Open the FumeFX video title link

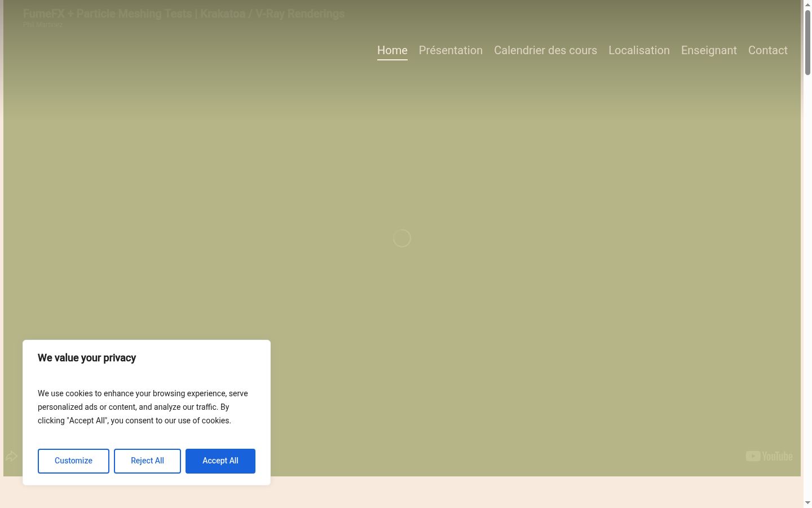(184, 14)
